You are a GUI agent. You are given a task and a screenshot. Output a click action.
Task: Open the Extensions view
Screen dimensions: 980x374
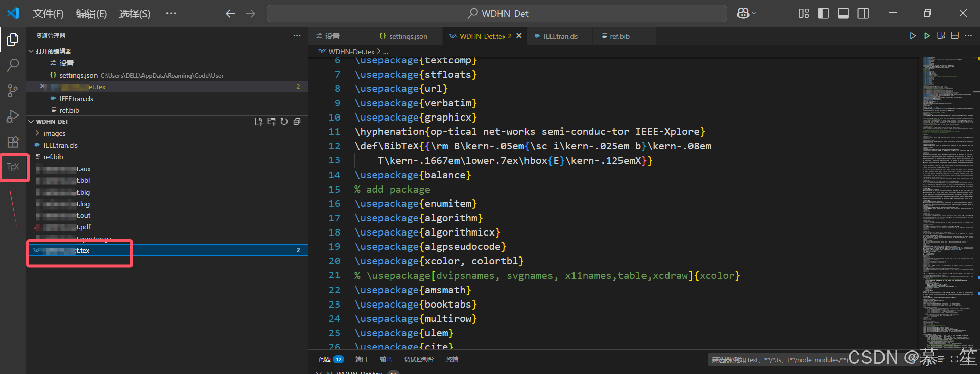pyautogui.click(x=13, y=142)
